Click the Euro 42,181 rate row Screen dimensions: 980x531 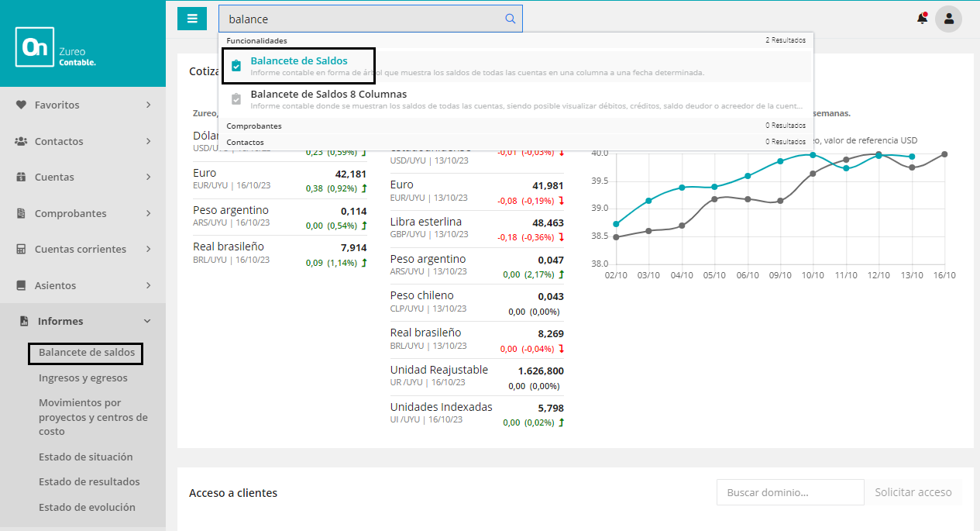pos(280,179)
